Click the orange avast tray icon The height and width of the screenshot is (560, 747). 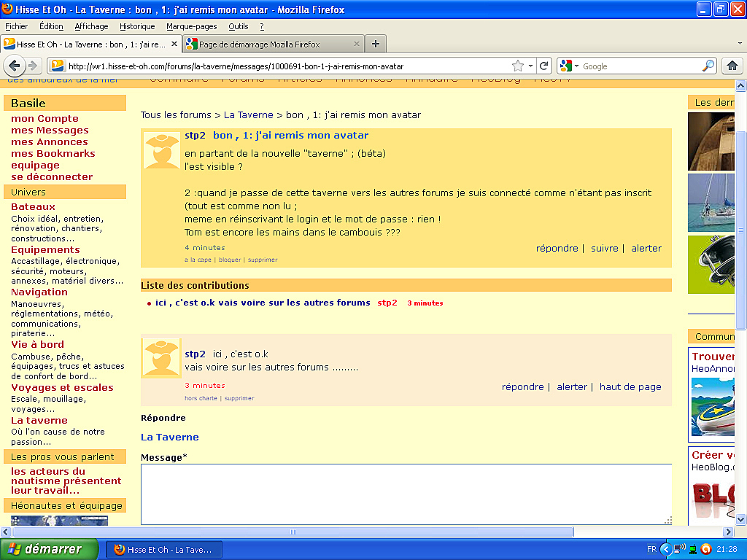tap(705, 549)
